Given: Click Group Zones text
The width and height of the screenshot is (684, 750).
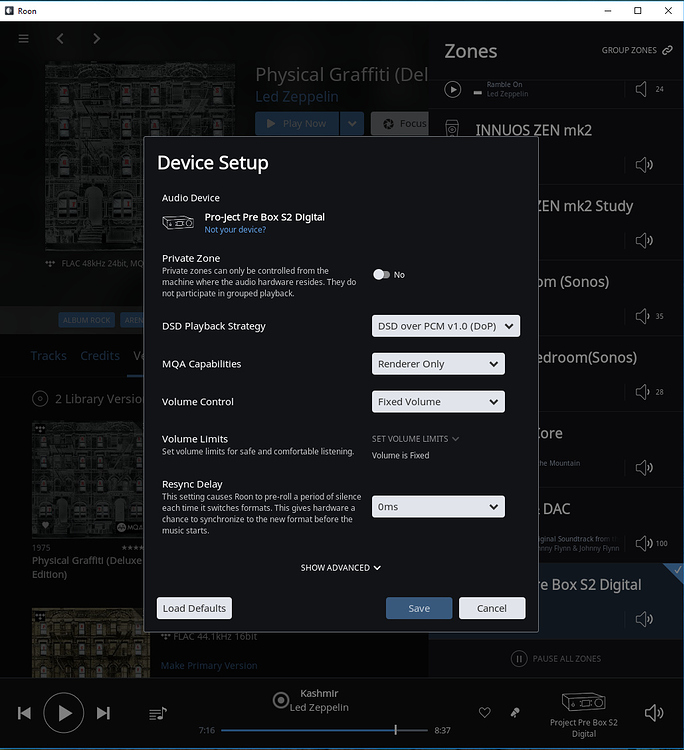Looking at the screenshot, I should 629,50.
